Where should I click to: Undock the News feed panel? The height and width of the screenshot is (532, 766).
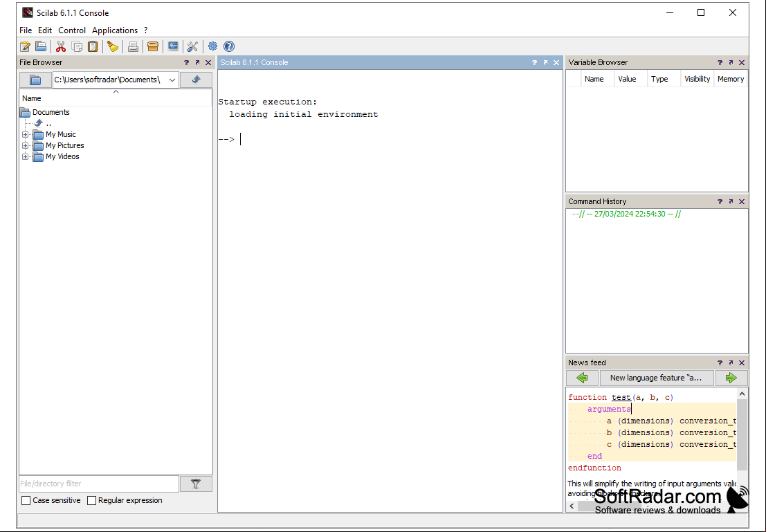pos(731,363)
